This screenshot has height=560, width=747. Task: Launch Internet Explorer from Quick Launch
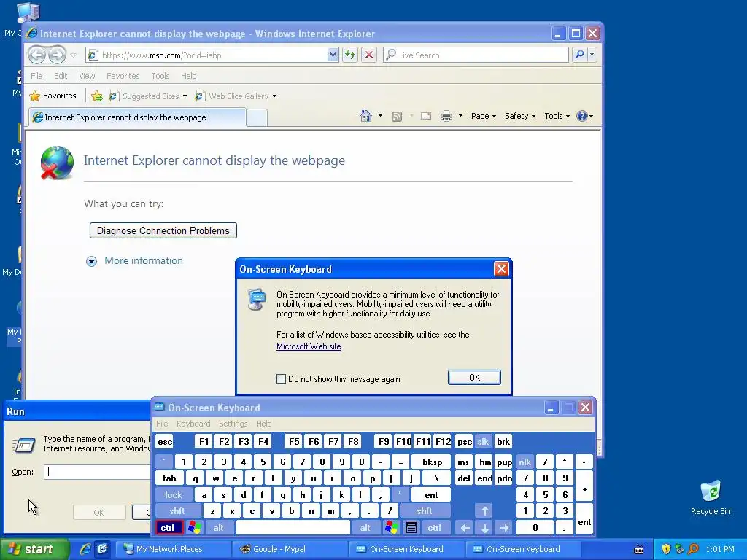(x=86, y=549)
